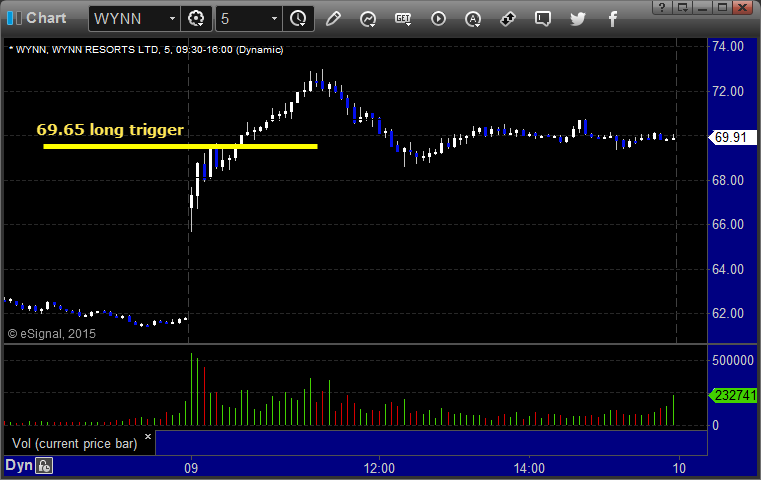Click the Chart window title text
The image size is (761, 480).
[46, 18]
